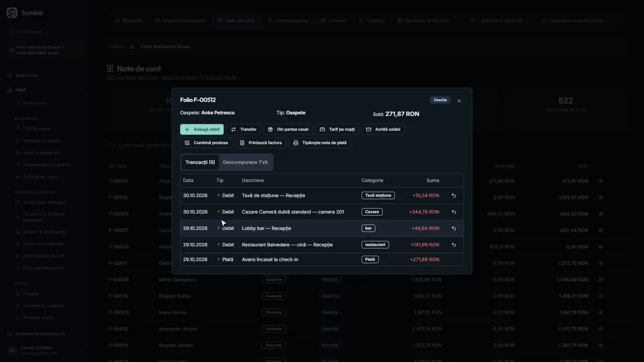Viewport: 644px width, 362px height.
Task: Open Recepție in top navigation
Action: 129,21
